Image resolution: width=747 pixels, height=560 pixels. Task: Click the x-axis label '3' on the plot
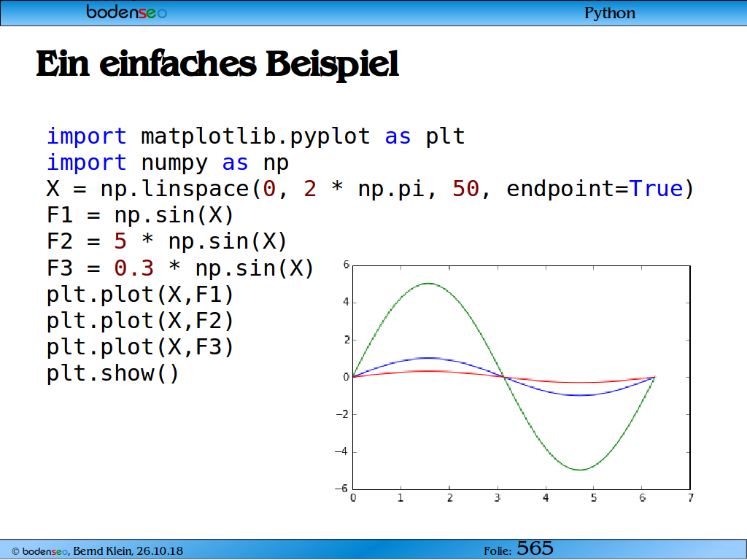498,497
